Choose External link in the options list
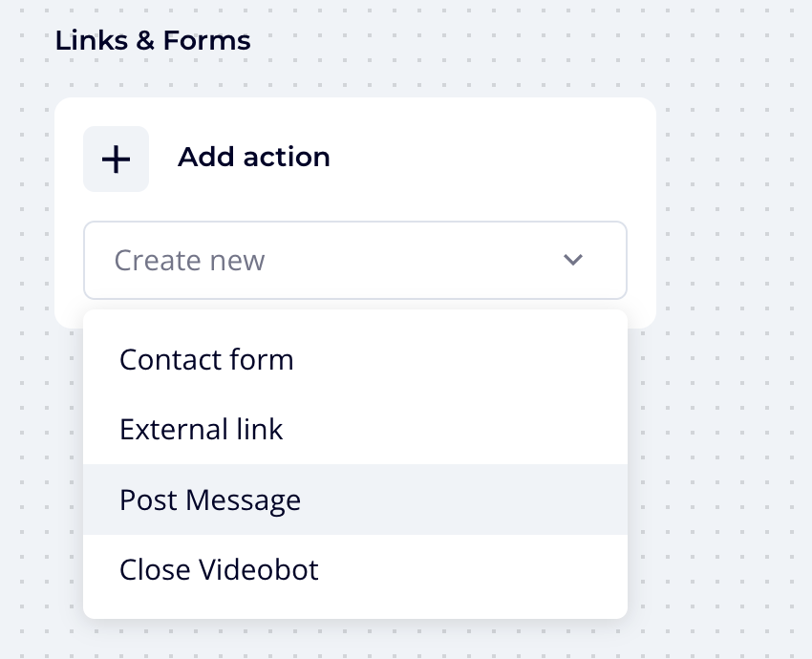 click(201, 430)
